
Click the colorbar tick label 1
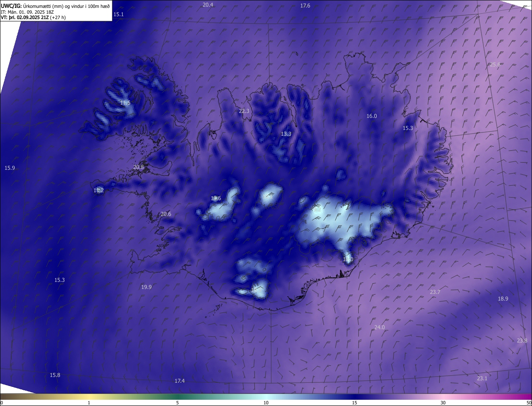[89, 403]
